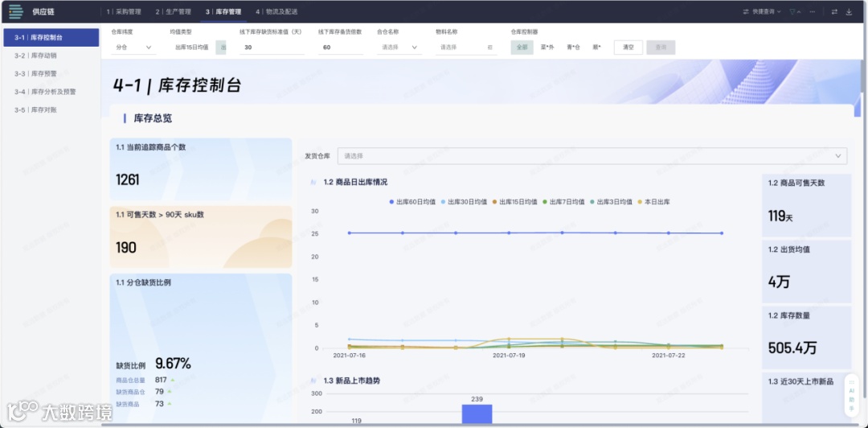868x428 pixels.
Task: Switch to 2 | 生产管理 tab
Action: (x=174, y=11)
